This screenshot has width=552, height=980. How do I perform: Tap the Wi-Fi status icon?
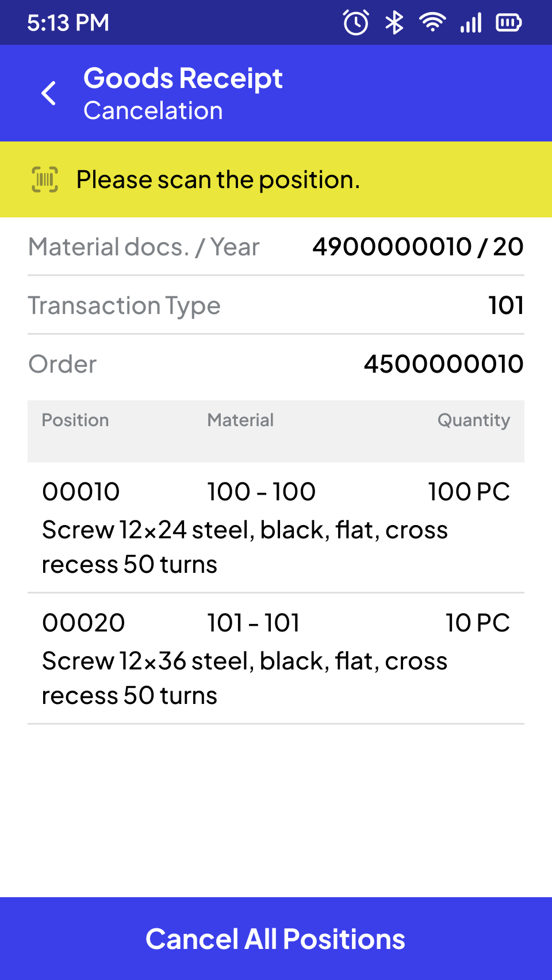(432, 22)
